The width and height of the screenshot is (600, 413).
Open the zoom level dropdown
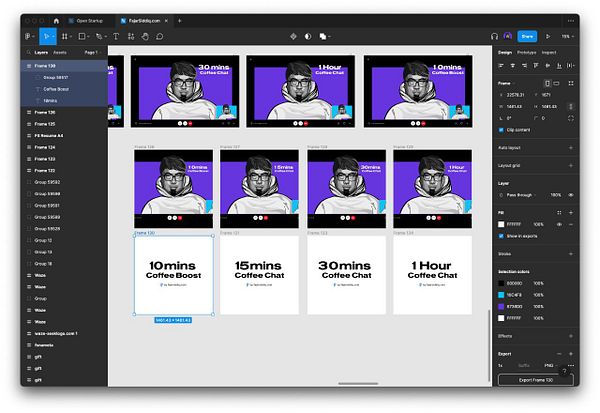tap(567, 36)
